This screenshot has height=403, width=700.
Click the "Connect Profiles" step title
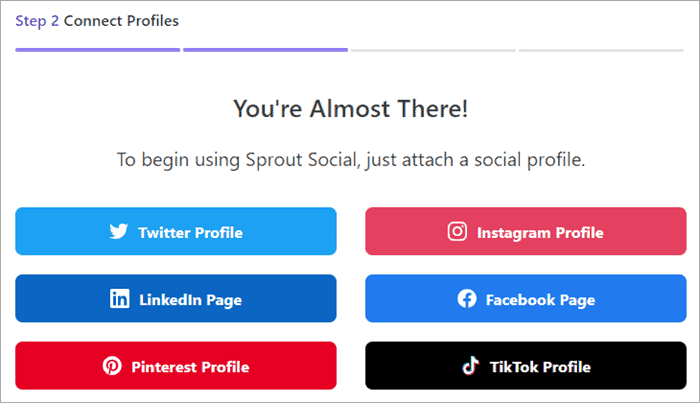point(121,21)
